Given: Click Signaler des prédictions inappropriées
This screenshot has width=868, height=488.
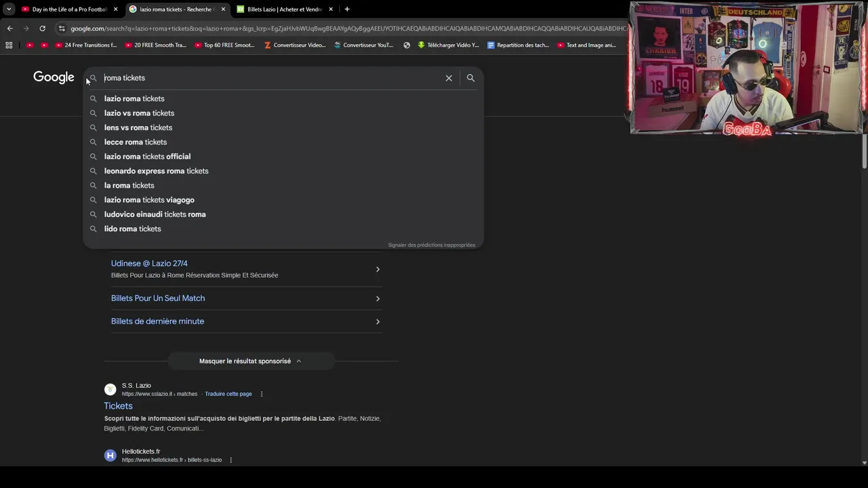Looking at the screenshot, I should tap(431, 245).
